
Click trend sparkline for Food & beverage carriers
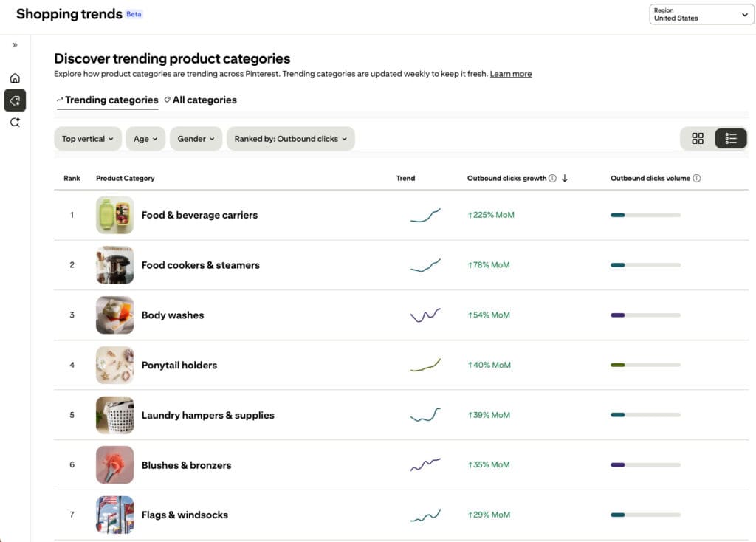[x=425, y=215]
